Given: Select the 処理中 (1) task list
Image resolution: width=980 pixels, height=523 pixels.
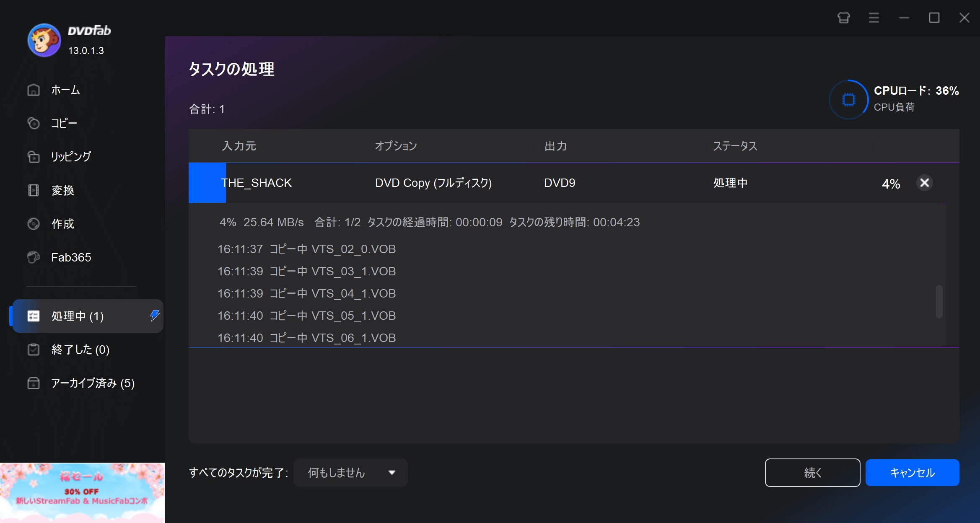Looking at the screenshot, I should click(88, 316).
